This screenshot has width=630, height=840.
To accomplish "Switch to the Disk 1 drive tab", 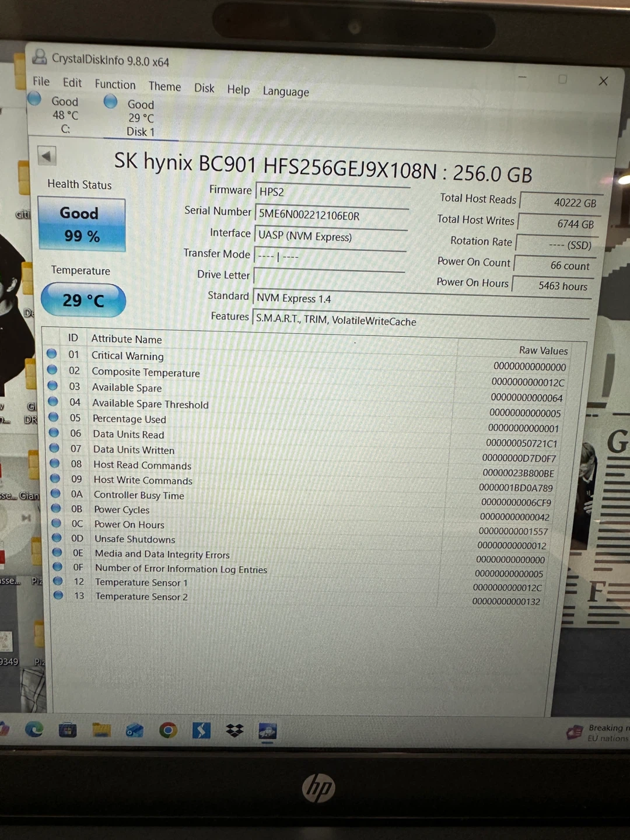I will pyautogui.click(x=141, y=117).
